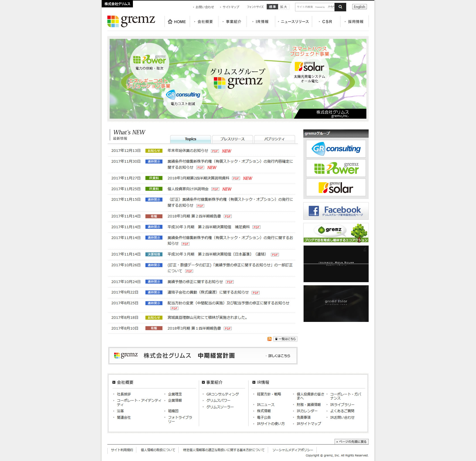Click footer link IRお問い合わせ
The height and width of the screenshot is (461, 476).
click(x=342, y=418)
